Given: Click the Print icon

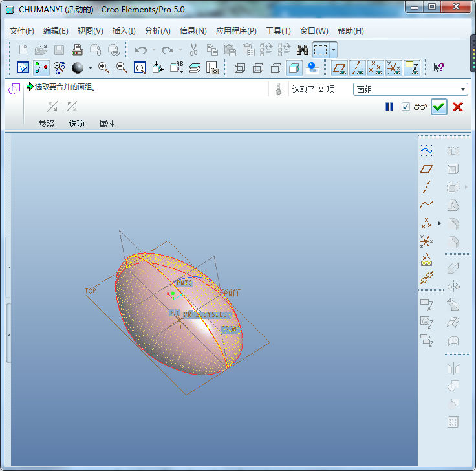Looking at the screenshot, I should 78,50.
